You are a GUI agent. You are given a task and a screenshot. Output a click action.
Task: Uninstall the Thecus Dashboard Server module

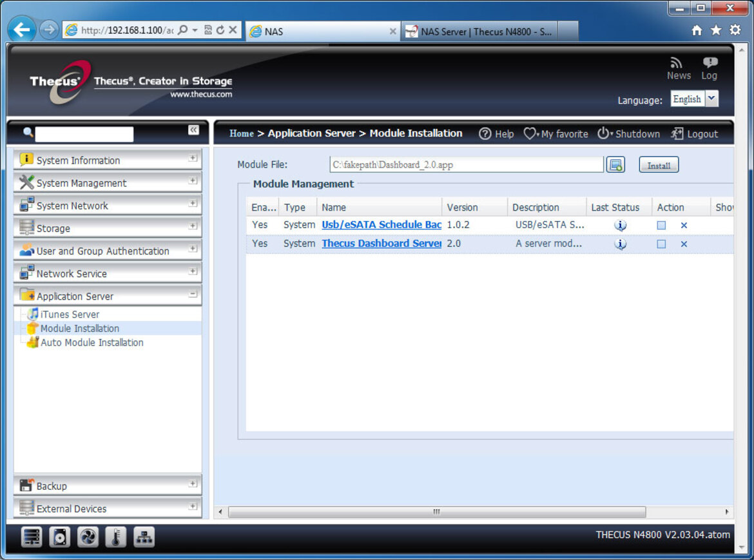(x=684, y=244)
